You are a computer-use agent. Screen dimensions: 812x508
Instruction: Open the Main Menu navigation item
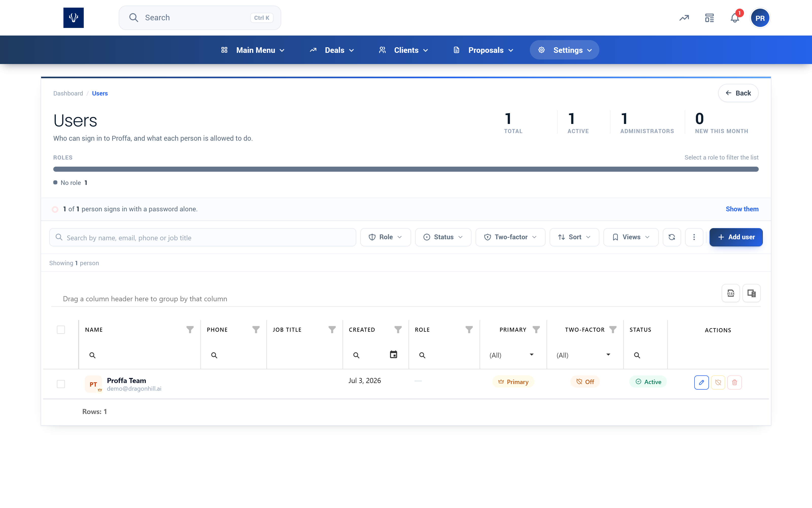[253, 50]
